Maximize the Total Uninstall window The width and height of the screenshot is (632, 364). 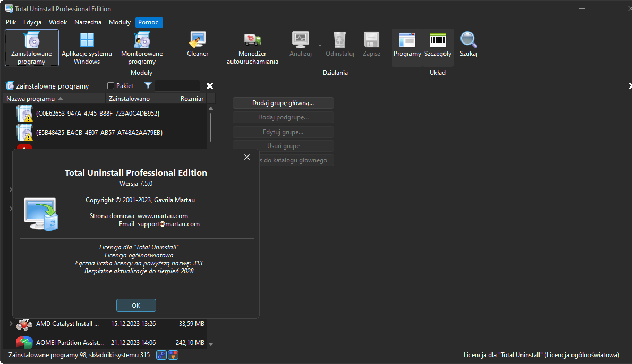point(606,8)
